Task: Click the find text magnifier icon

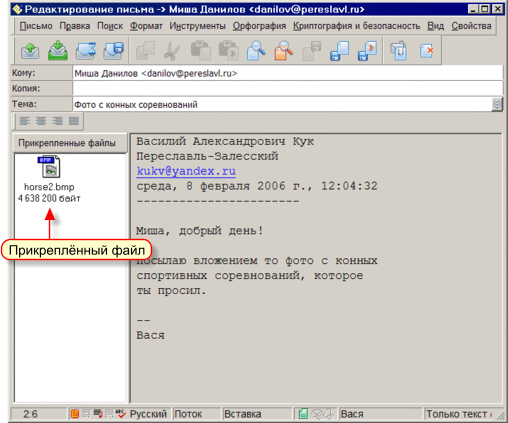Action: pos(256,51)
